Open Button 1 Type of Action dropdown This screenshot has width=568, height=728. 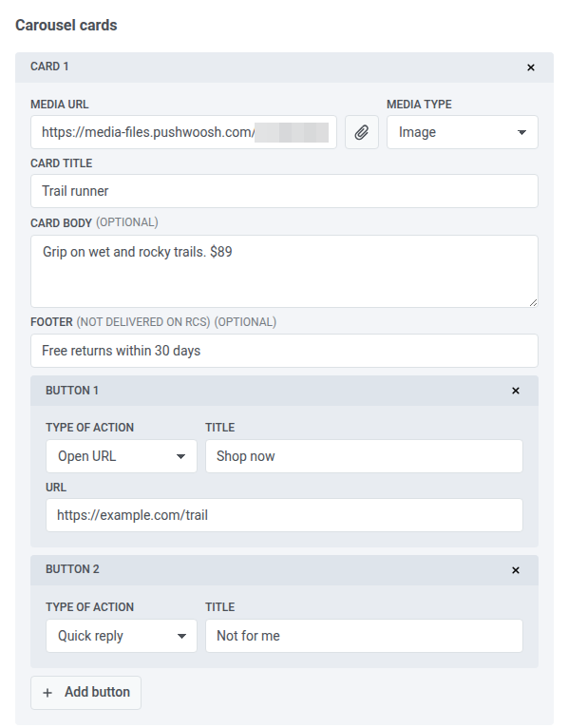pyautogui.click(x=122, y=456)
